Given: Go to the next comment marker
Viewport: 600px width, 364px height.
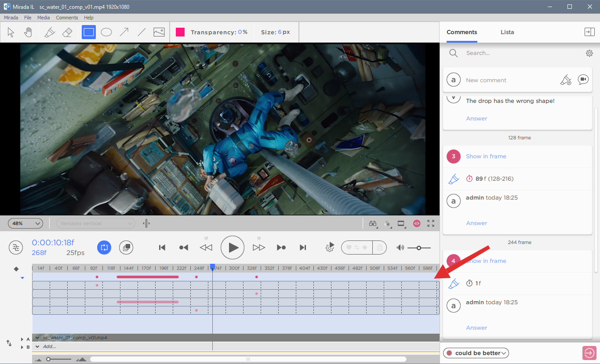Looking at the screenshot, I should (281, 248).
